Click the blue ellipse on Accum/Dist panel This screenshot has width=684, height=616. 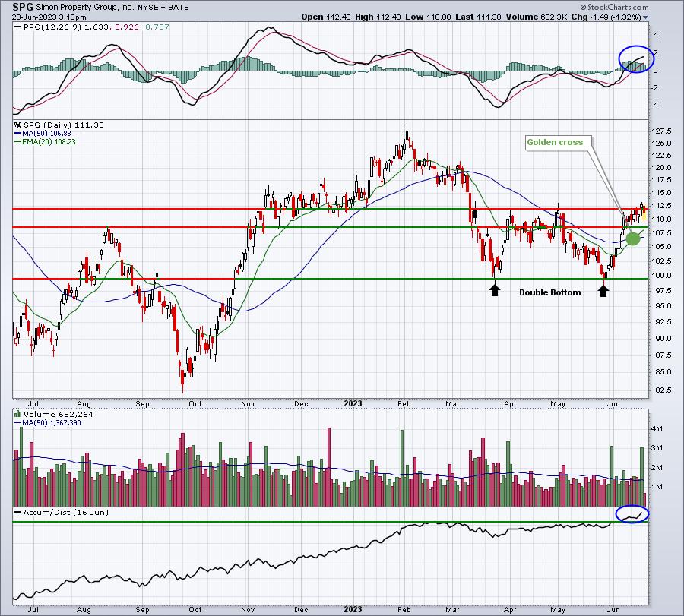click(x=632, y=514)
